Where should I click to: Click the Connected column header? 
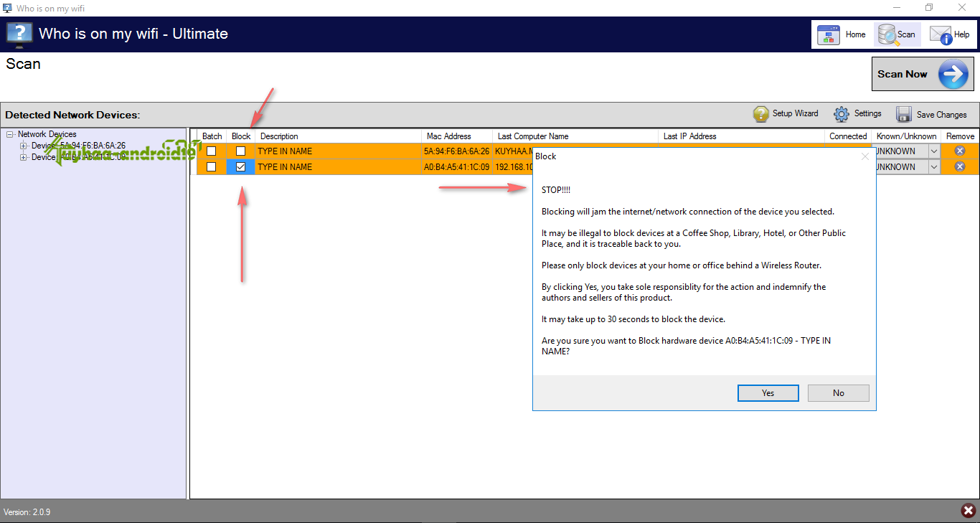click(x=848, y=136)
